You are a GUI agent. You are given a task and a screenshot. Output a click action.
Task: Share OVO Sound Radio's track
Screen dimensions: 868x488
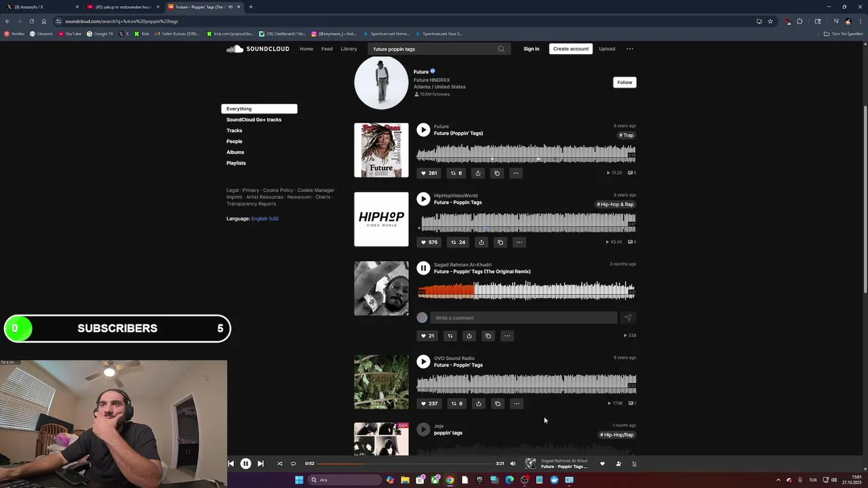pyautogui.click(x=478, y=403)
